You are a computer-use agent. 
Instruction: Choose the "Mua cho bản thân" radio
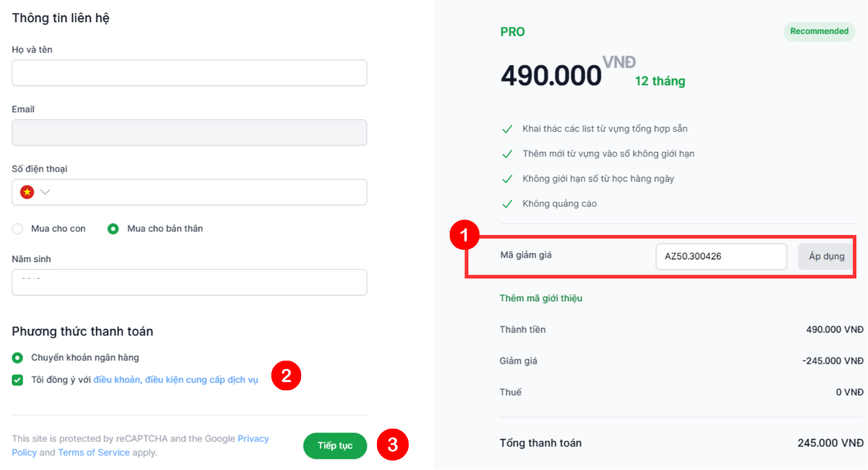[113, 229]
